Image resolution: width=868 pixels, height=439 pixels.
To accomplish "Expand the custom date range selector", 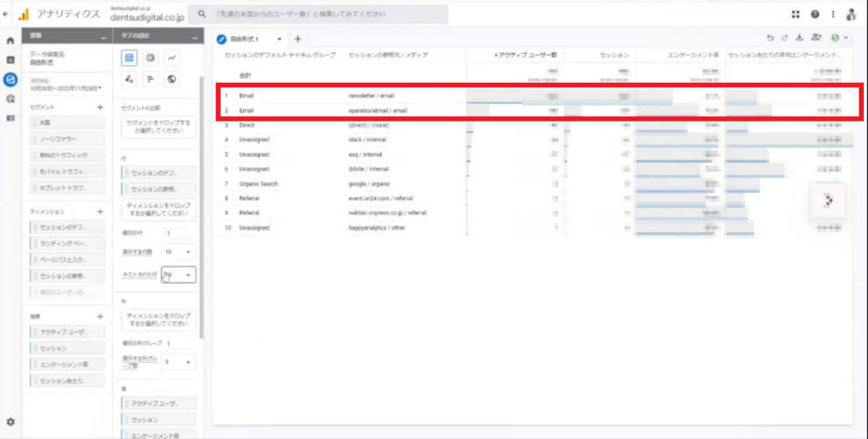I will 66,88.
